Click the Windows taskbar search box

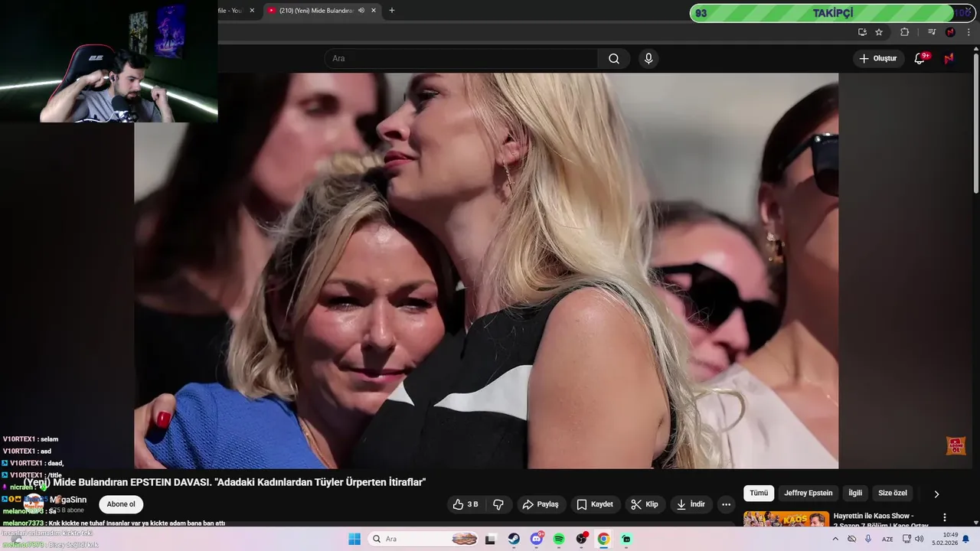[423, 539]
